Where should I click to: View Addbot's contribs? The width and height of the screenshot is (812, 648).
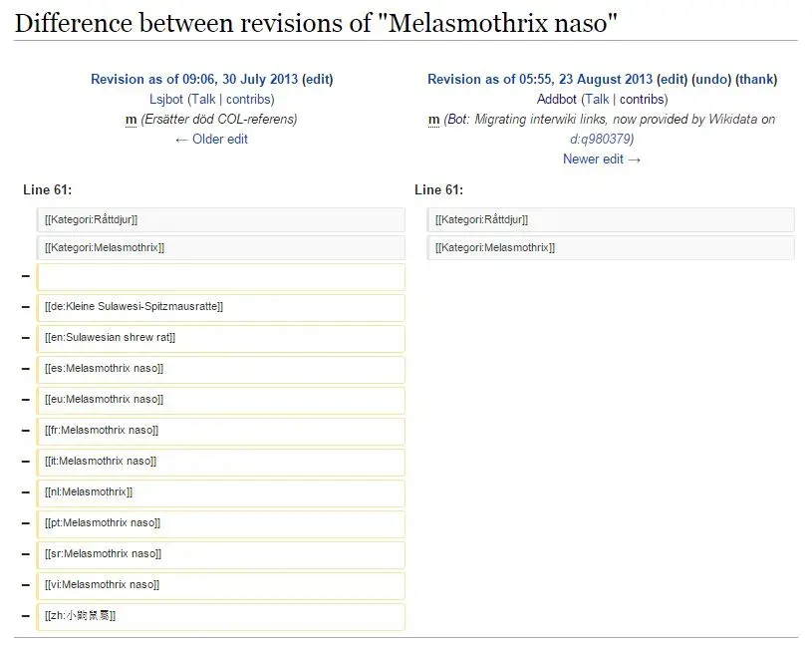point(643,99)
